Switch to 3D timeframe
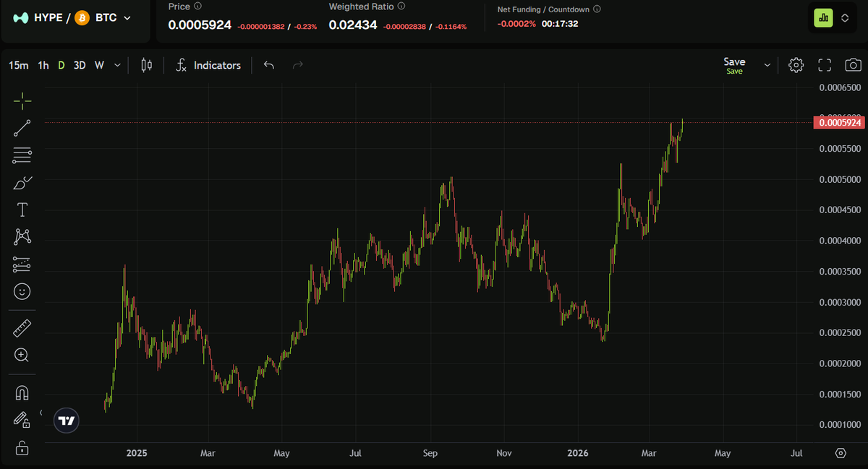 tap(80, 65)
